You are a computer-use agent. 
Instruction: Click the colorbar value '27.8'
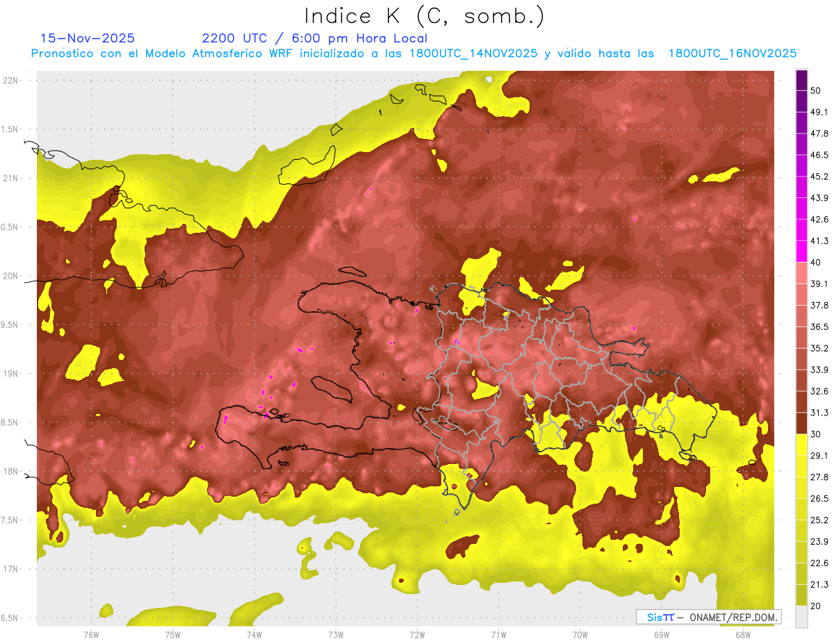point(819,477)
